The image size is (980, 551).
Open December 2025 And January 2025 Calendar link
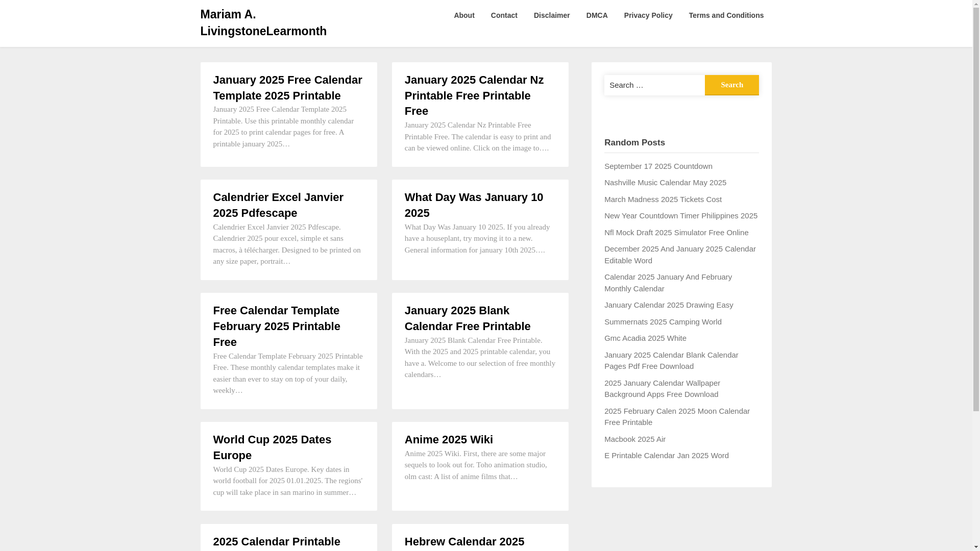pos(680,255)
